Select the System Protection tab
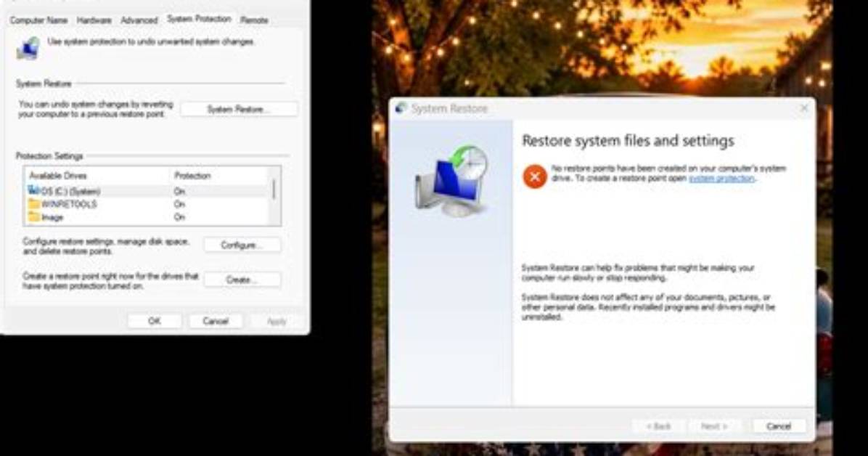Viewport: 868px width, 456px height. [199, 19]
